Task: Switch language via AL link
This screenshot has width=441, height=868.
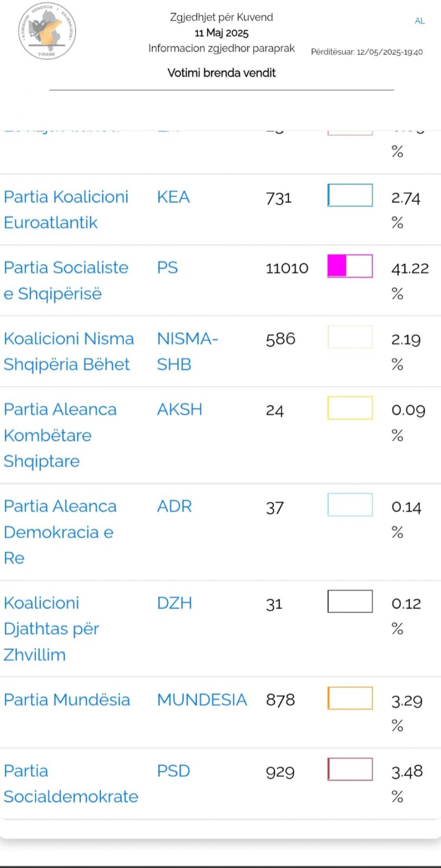Action: [419, 21]
